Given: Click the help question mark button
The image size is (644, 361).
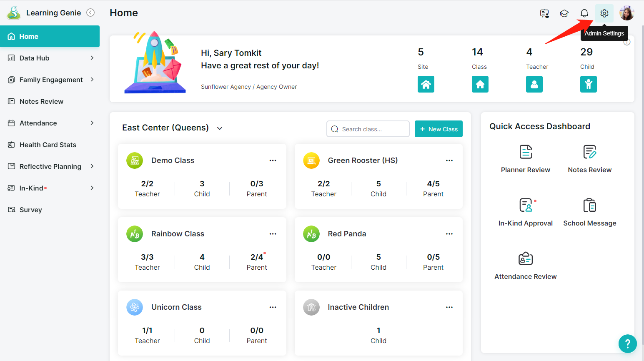Looking at the screenshot, I should [x=627, y=344].
